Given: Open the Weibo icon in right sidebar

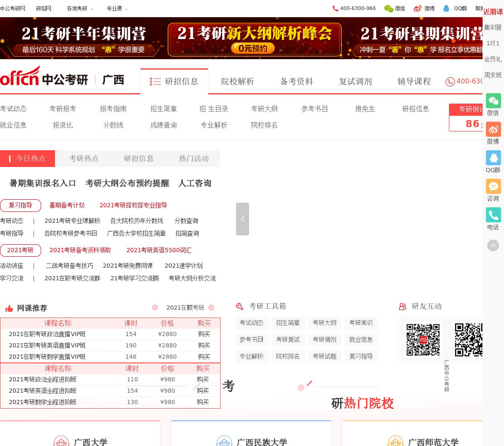Looking at the screenshot, I should (493, 130).
